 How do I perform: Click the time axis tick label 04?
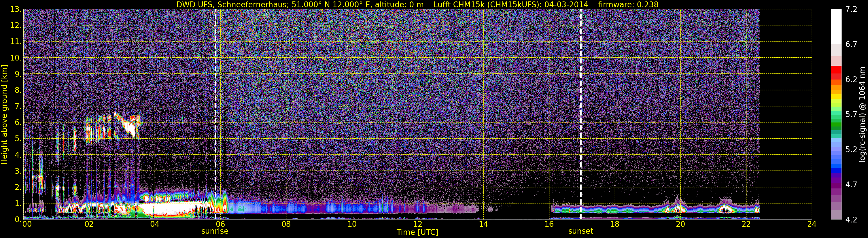click(x=154, y=224)
